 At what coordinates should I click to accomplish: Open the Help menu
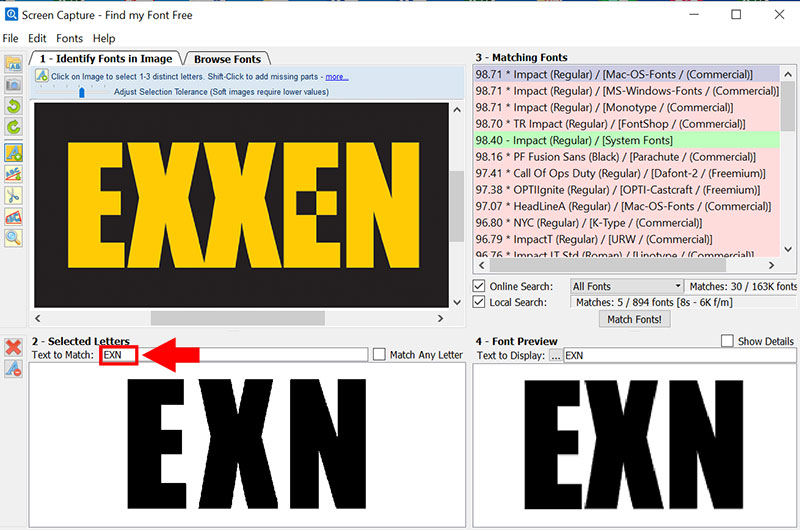(104, 38)
